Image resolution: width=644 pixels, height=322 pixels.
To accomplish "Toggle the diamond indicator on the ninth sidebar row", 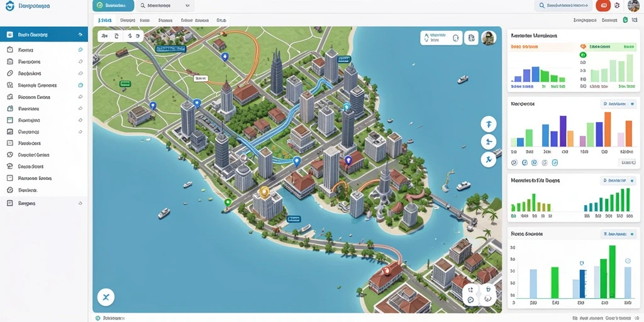I will click(x=80, y=132).
